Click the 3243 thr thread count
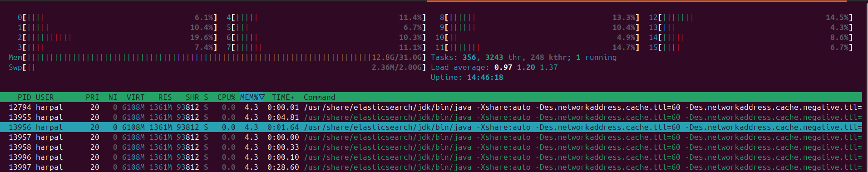868x172 pixels. (503, 57)
